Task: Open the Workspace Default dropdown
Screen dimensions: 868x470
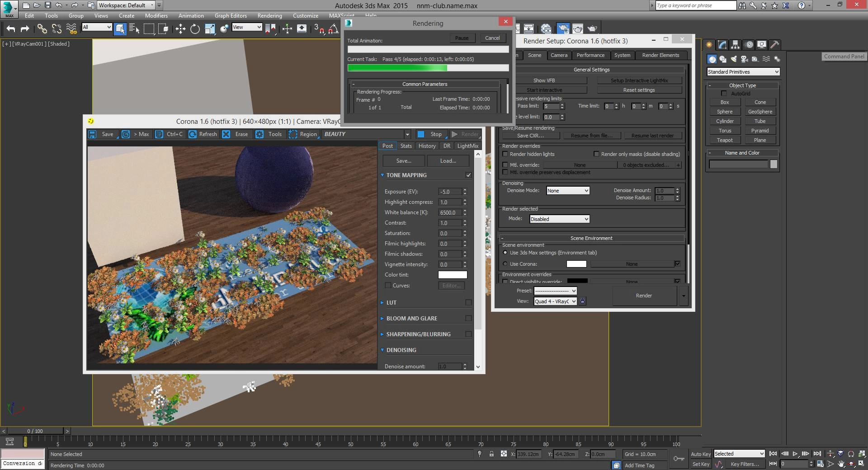Action: point(126,5)
